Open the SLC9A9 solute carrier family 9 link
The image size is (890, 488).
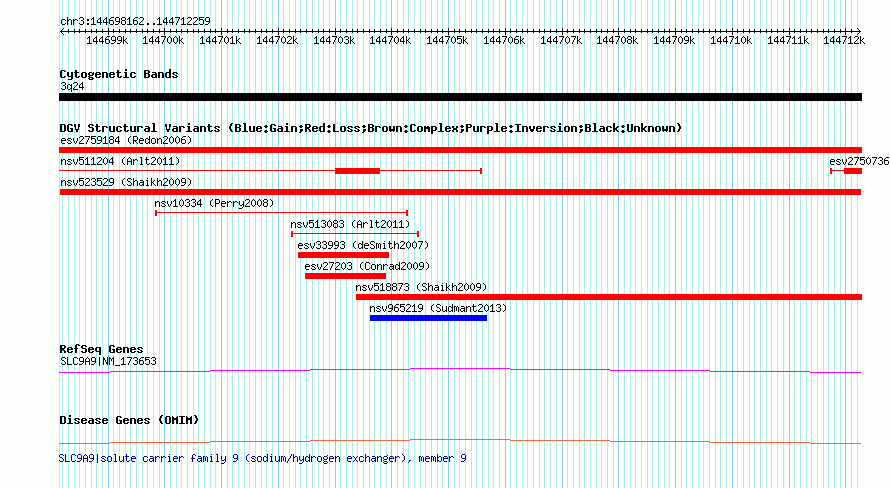[263, 458]
